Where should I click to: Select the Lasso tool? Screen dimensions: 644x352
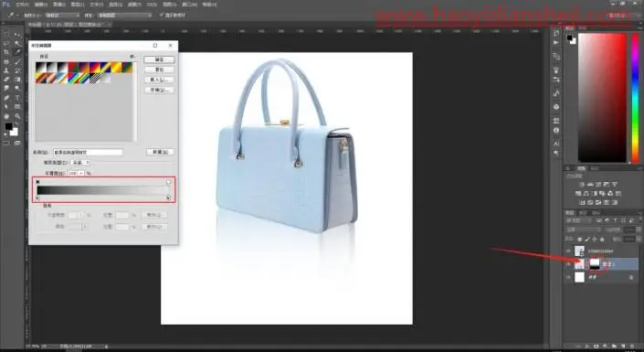6,43
